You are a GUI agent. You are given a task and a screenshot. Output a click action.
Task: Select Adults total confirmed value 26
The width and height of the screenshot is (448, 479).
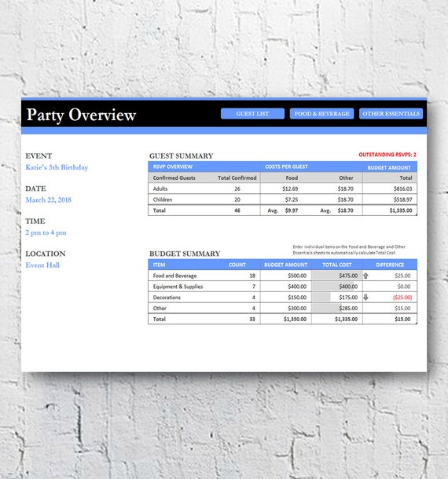click(237, 188)
